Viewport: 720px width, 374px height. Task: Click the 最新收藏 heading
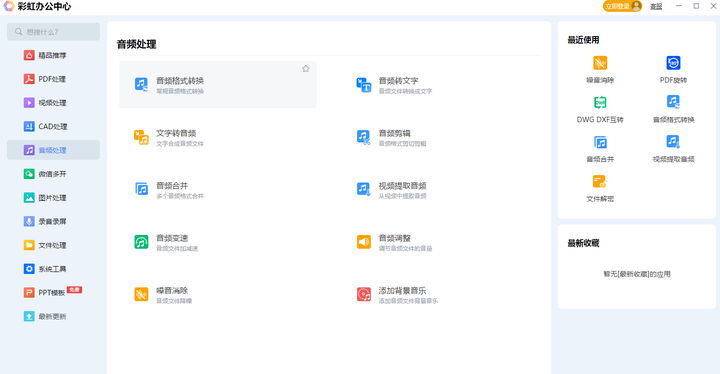coord(583,243)
